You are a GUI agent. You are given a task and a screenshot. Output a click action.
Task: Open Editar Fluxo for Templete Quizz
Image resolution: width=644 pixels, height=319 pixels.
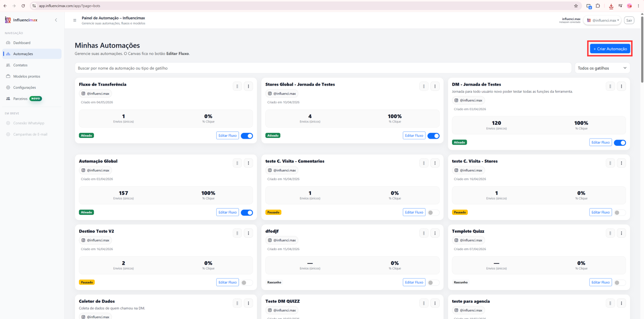tap(600, 282)
